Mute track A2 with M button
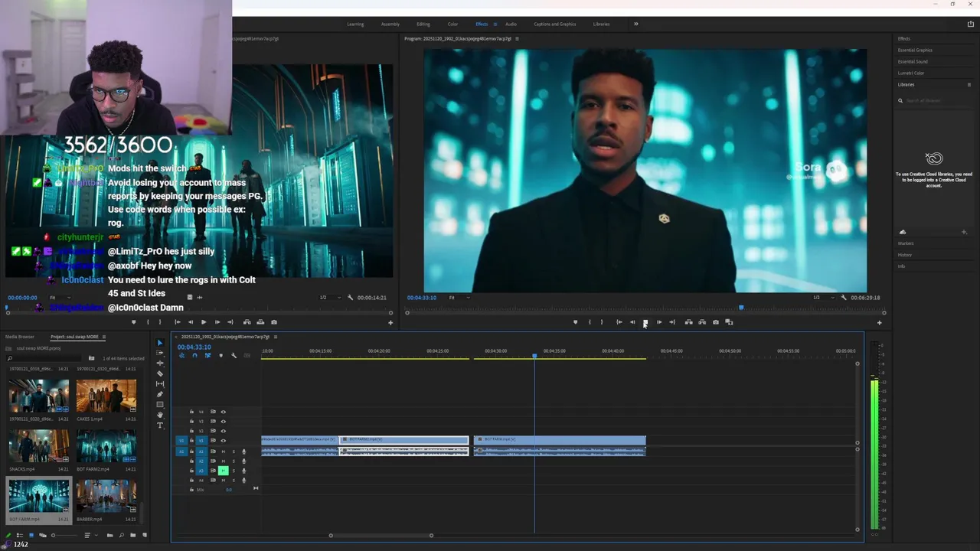This screenshot has width=980, height=551. 224,461
